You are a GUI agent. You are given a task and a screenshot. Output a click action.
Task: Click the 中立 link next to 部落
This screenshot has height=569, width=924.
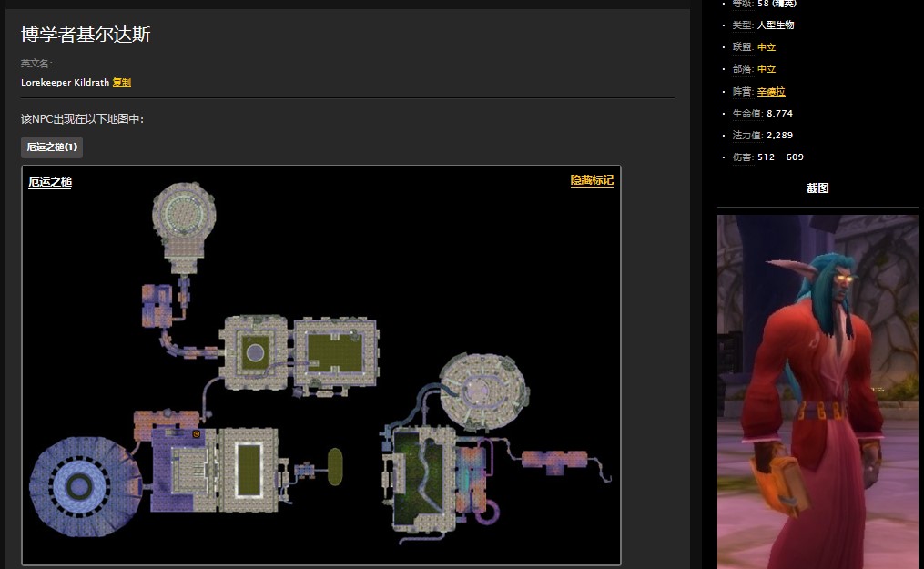[767, 69]
